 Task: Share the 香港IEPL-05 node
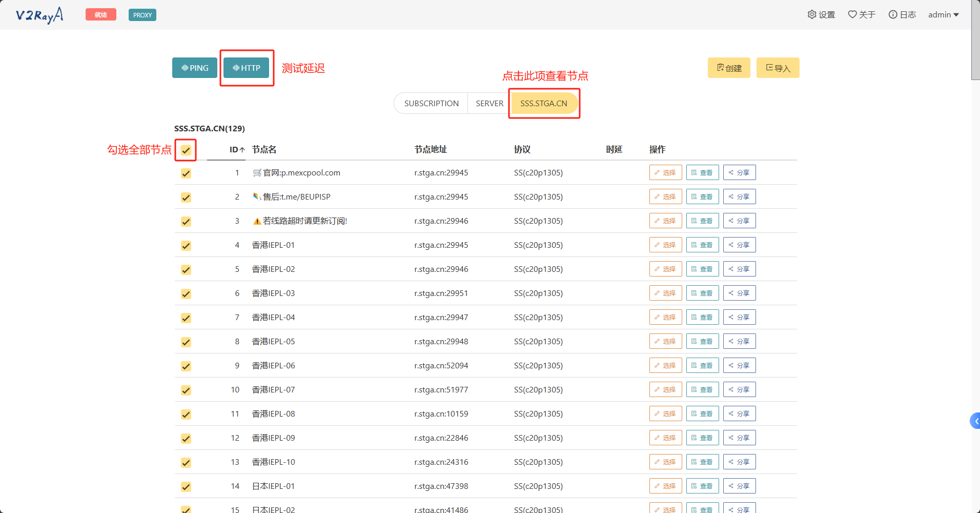coord(739,341)
